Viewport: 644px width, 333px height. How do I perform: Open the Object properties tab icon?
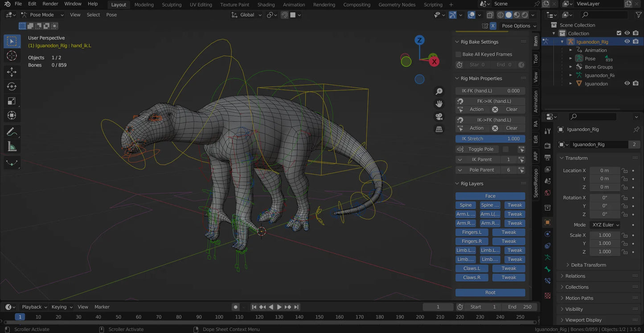click(548, 222)
